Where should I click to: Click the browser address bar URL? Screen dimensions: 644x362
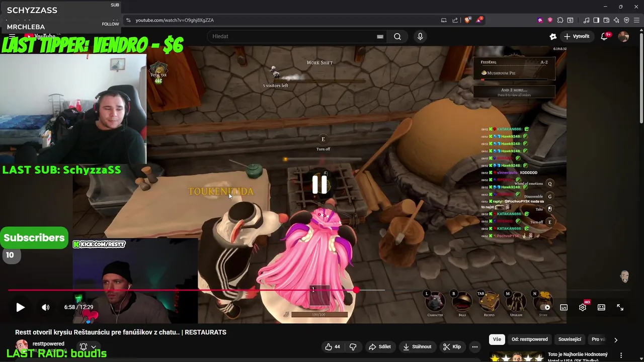tap(175, 20)
